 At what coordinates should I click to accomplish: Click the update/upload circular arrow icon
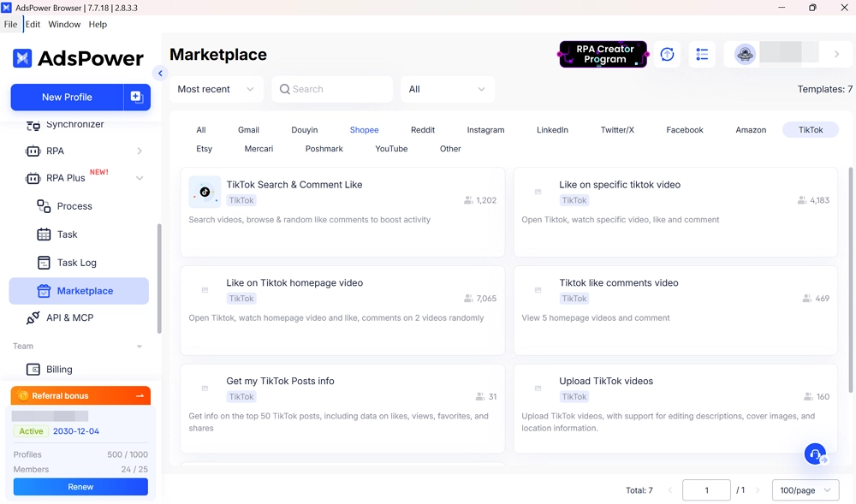[x=667, y=55]
